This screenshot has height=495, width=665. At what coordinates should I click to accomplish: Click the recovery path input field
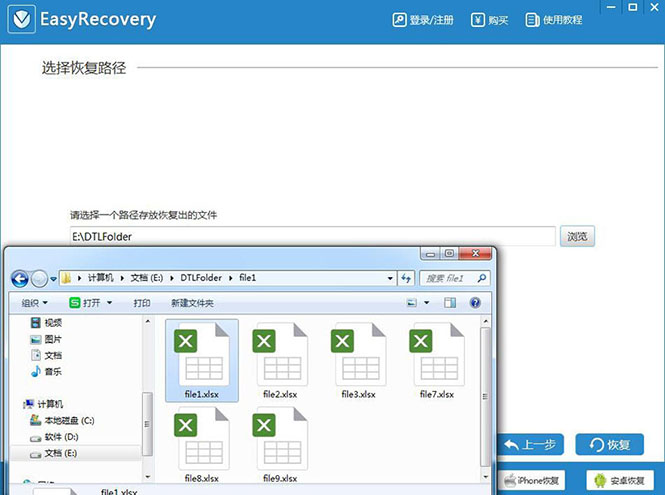[311, 237]
